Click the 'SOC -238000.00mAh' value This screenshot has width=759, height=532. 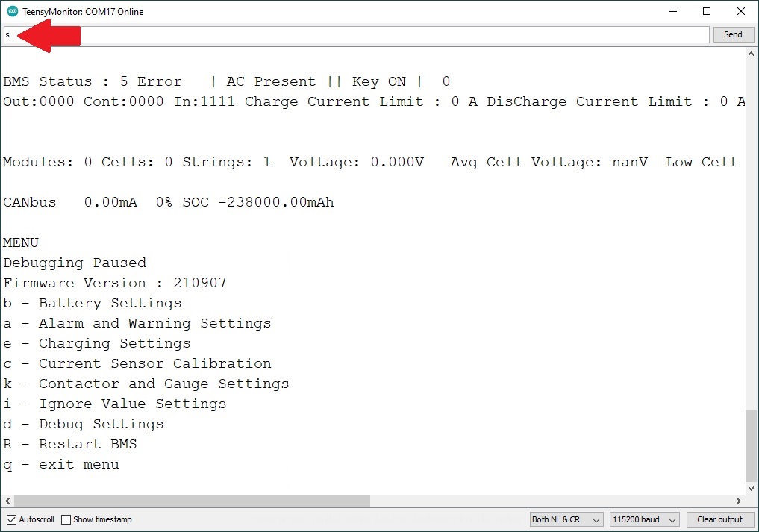coord(258,202)
